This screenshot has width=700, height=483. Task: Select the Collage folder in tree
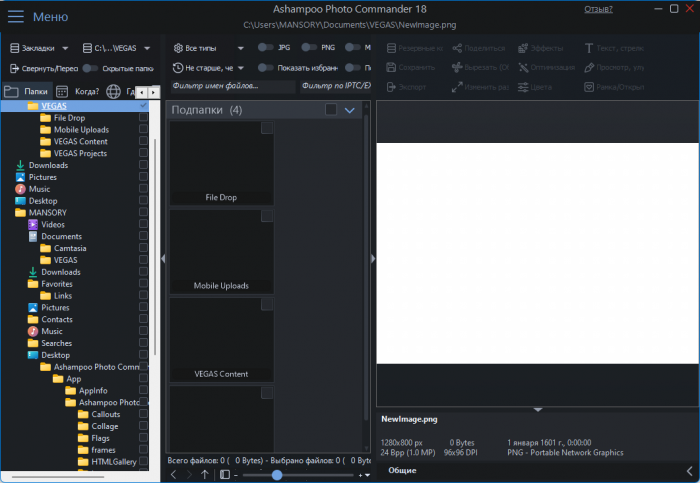[105, 426]
